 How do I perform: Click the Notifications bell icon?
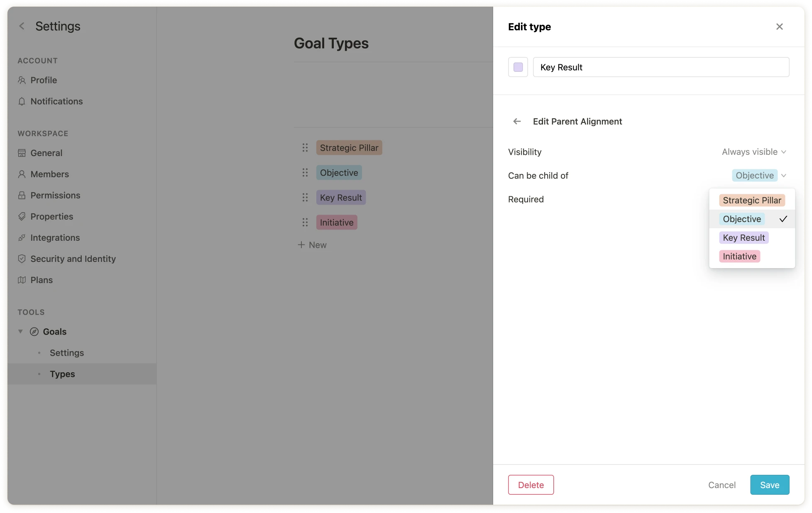tap(22, 101)
